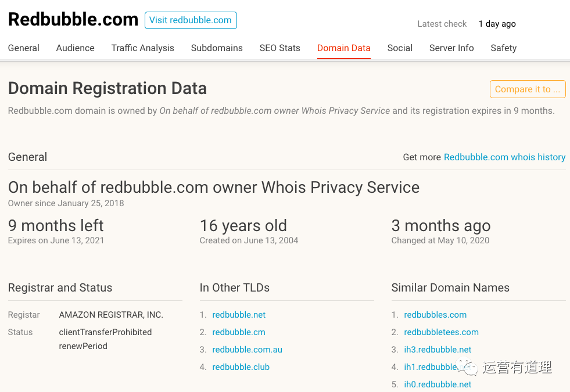Open the Traffic Analysis tab
This screenshot has height=392, width=570.
click(142, 48)
